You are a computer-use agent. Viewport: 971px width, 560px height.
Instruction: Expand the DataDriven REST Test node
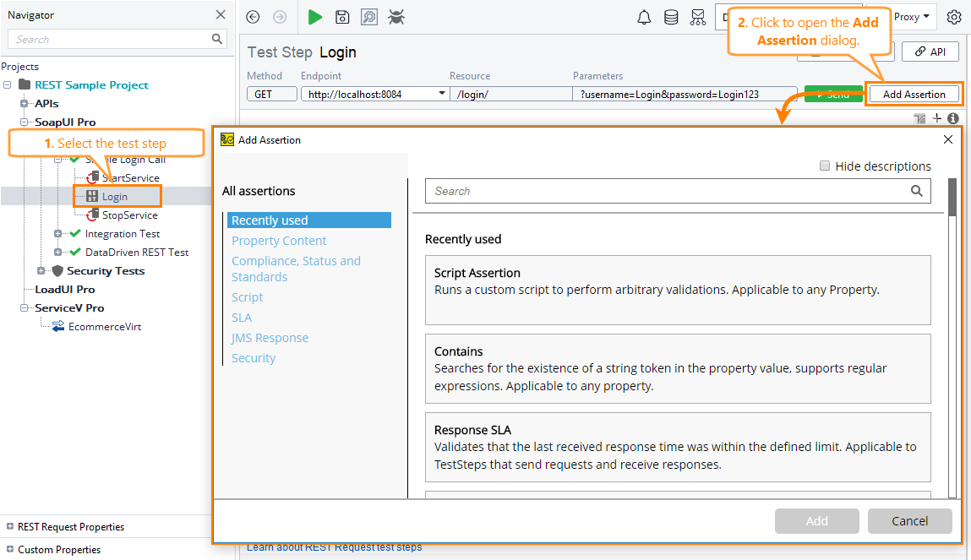coord(57,252)
